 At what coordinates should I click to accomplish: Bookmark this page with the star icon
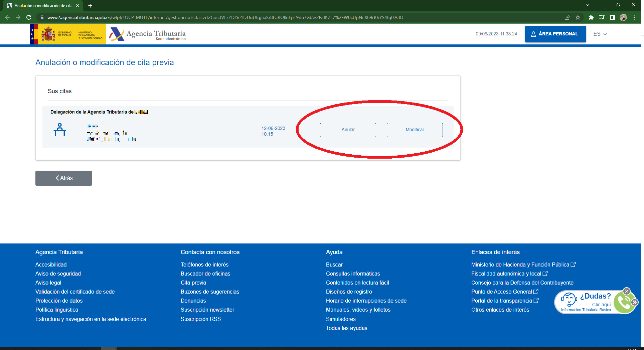coord(578,17)
